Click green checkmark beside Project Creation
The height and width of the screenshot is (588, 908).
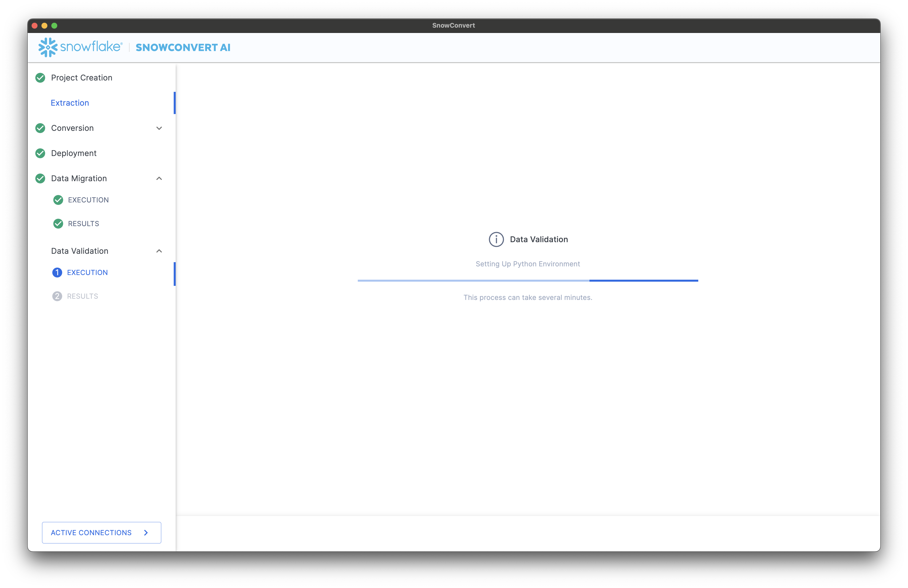[40, 78]
